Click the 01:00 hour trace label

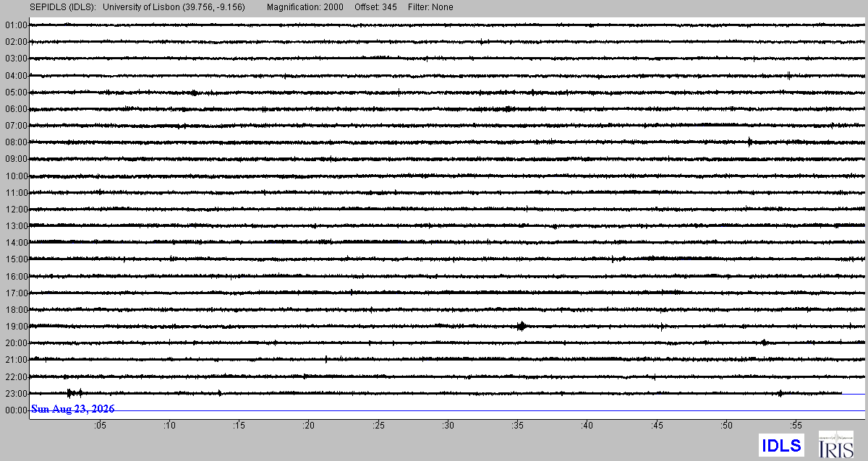[x=16, y=25]
